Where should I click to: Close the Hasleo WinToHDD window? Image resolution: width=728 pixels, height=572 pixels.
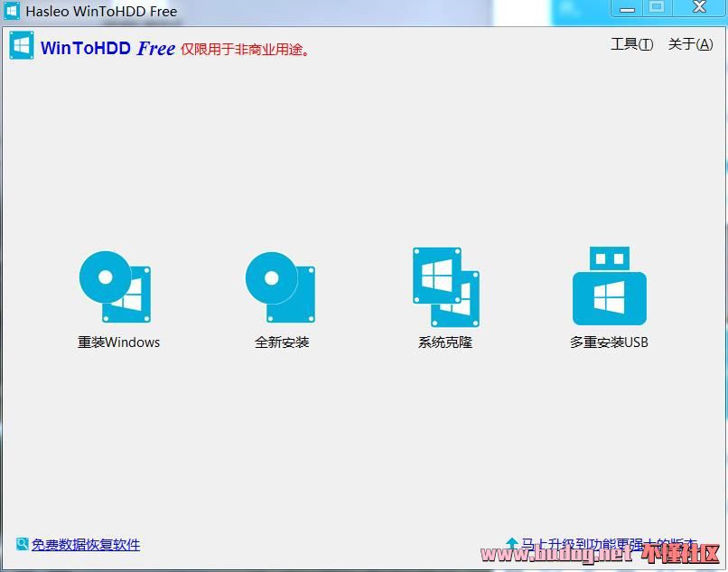tap(699, 8)
